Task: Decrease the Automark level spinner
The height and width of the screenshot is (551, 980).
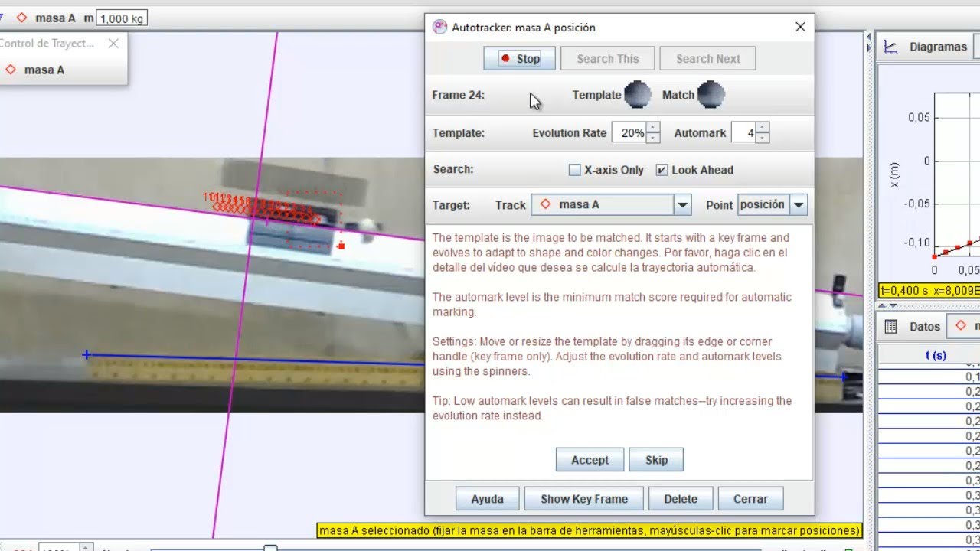Action: (x=763, y=138)
